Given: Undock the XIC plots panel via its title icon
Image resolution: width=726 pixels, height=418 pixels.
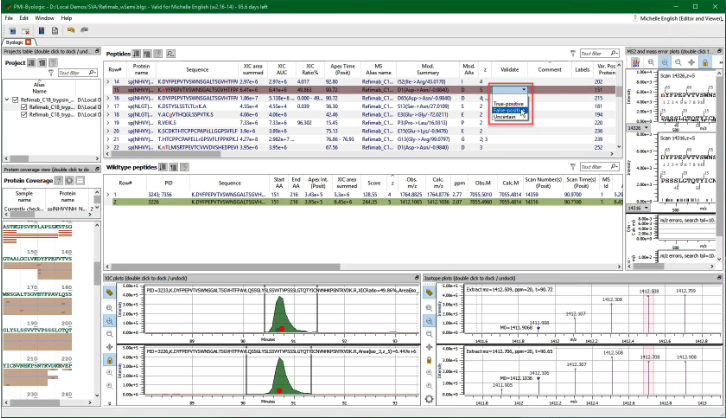Looking at the screenshot, I should [417, 278].
